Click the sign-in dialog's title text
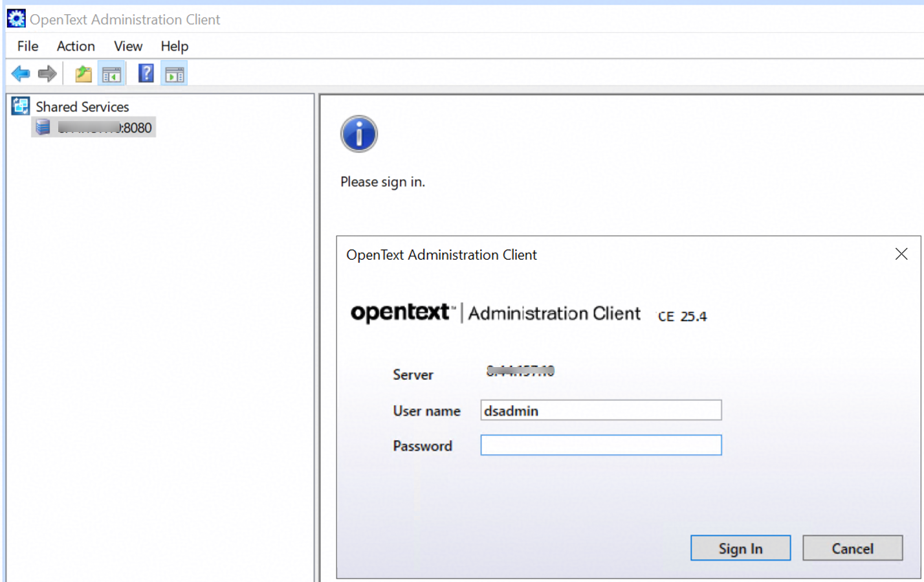 pyautogui.click(x=441, y=255)
